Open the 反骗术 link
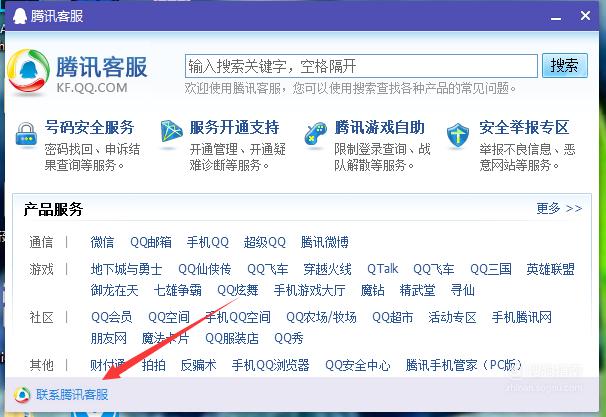This screenshot has width=606, height=417. pos(199,365)
